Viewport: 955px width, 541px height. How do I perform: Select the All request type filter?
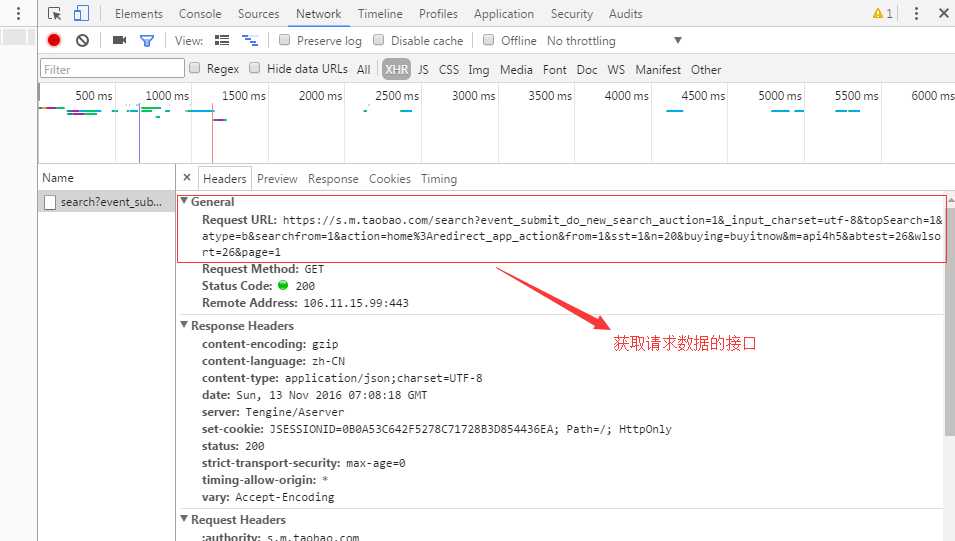pos(364,69)
